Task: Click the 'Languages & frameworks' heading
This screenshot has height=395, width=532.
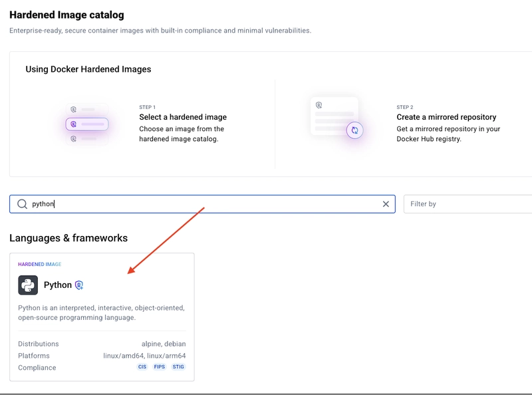Action: coord(68,238)
